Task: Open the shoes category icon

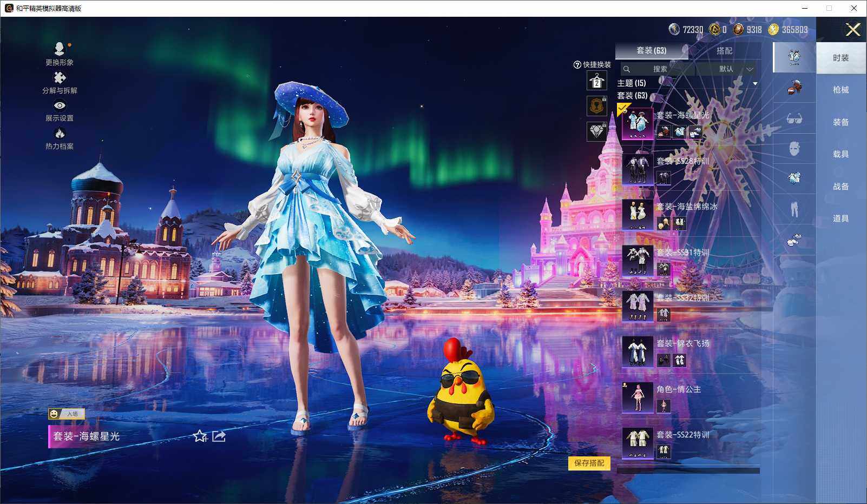Action: pos(794,240)
